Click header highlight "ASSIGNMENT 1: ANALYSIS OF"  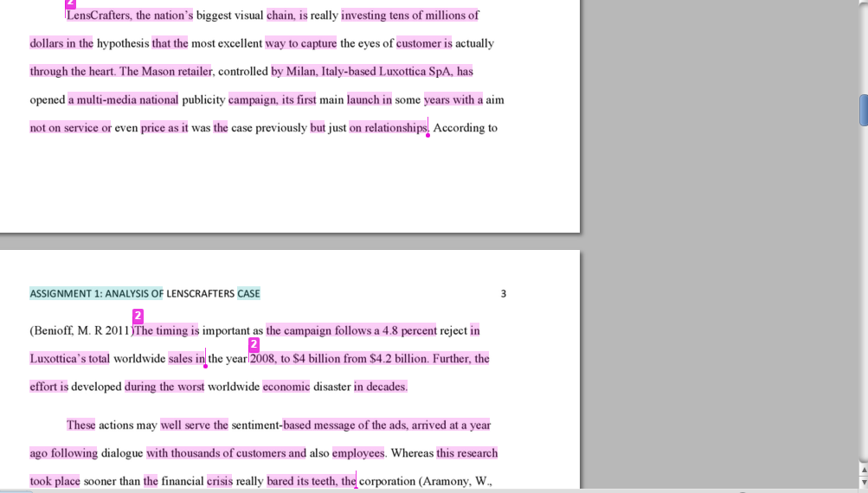[96, 294]
